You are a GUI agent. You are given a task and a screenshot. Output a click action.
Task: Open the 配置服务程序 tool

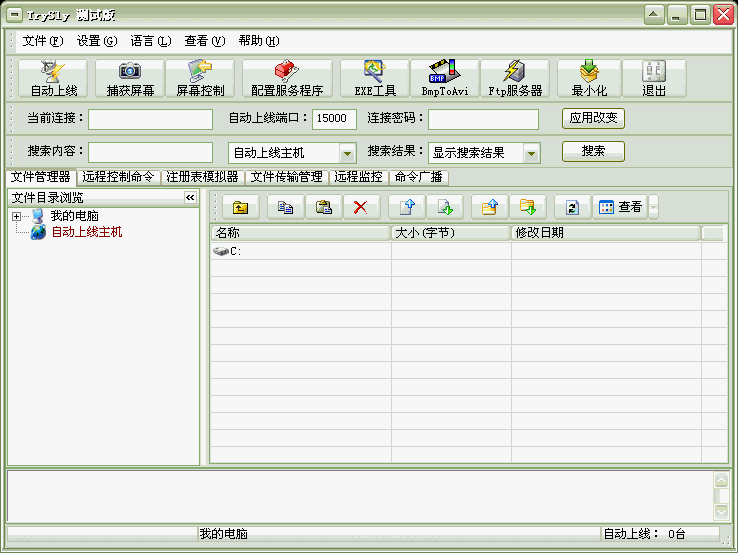tap(286, 79)
